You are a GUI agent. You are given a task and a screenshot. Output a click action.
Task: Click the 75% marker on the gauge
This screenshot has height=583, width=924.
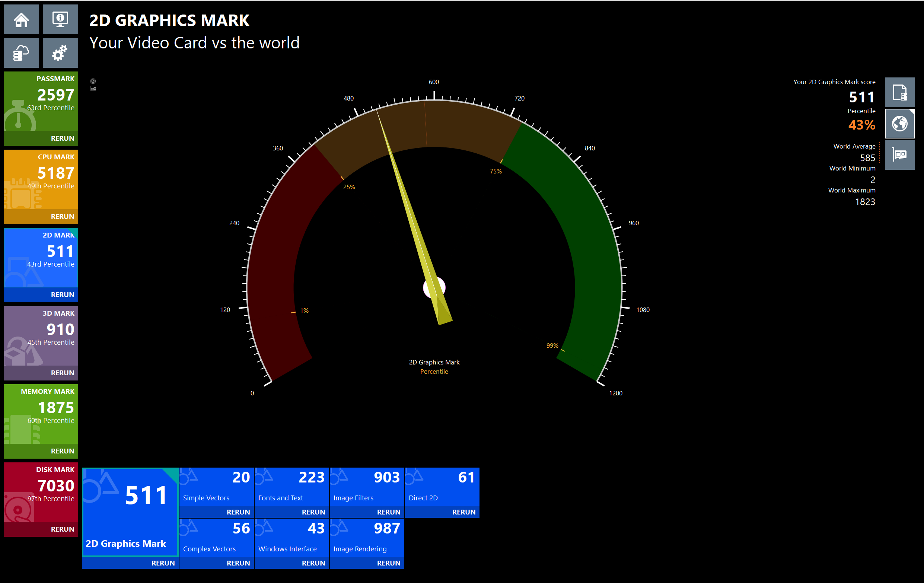coord(496,171)
